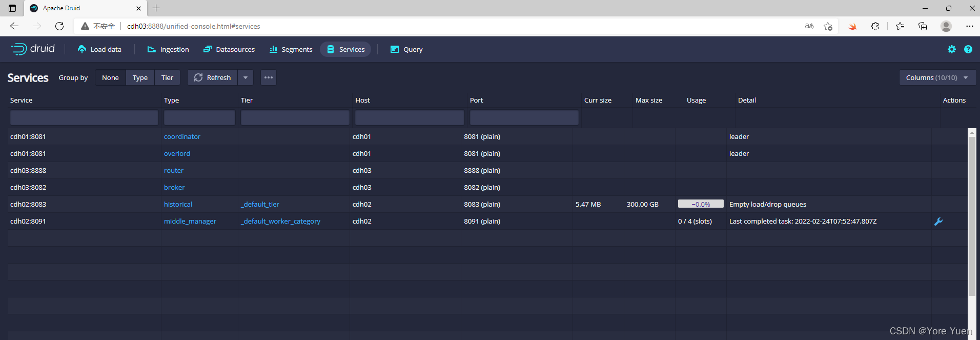Open the Query view
The width and height of the screenshot is (980, 340).
click(406, 49)
